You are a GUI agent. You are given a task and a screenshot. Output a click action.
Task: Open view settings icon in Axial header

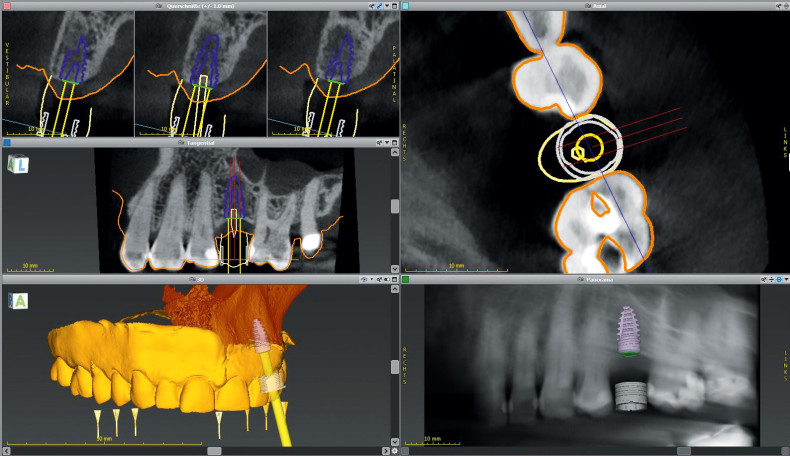click(779, 6)
